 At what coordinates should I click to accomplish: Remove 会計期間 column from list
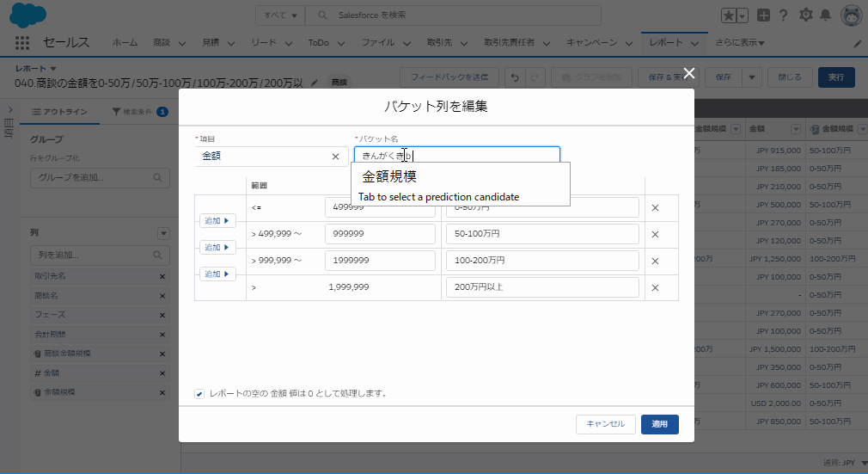(x=162, y=335)
